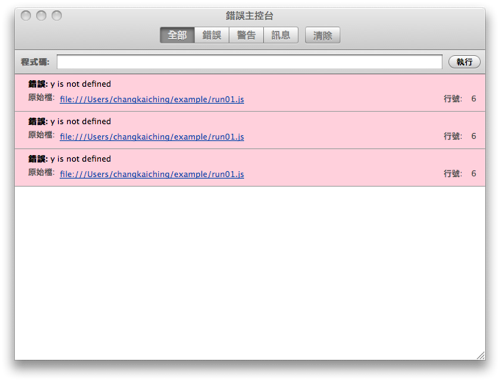Click the window resize grip corner
The height and width of the screenshot is (382, 500).
481,356
